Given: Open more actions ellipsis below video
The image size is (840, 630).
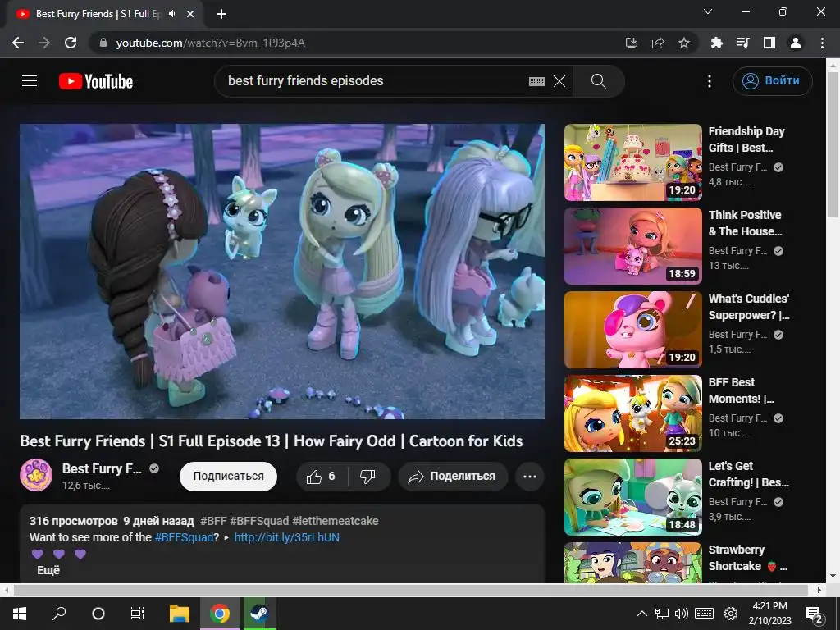Looking at the screenshot, I should click(x=530, y=477).
